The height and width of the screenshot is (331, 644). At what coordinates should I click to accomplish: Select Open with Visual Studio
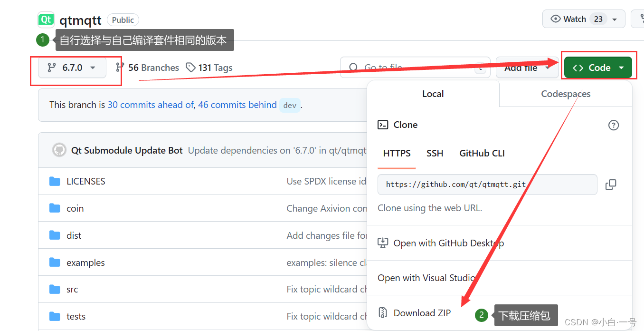[427, 278]
